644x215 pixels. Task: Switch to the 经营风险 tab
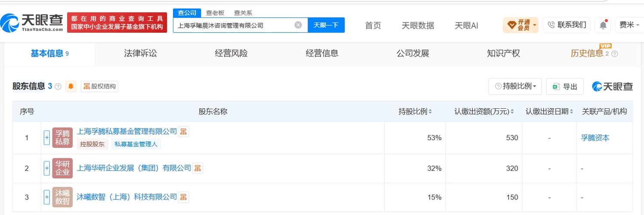coord(231,53)
